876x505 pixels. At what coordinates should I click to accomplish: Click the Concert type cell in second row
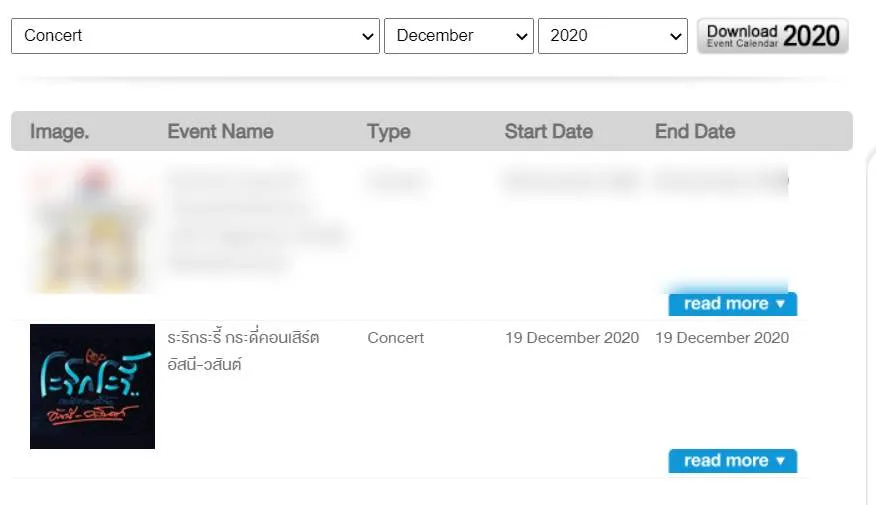pyautogui.click(x=396, y=338)
